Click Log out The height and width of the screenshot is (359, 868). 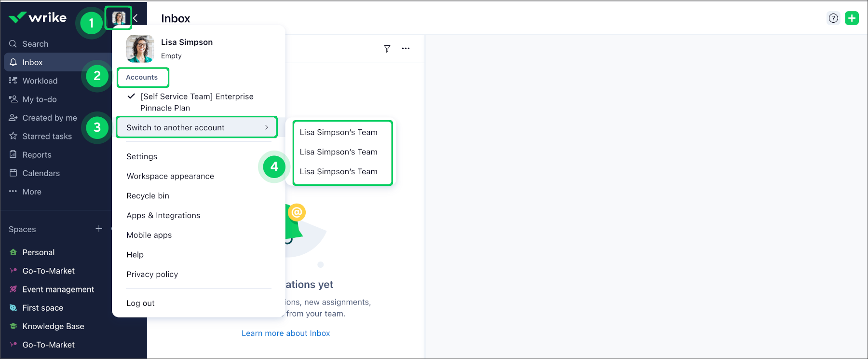140,303
